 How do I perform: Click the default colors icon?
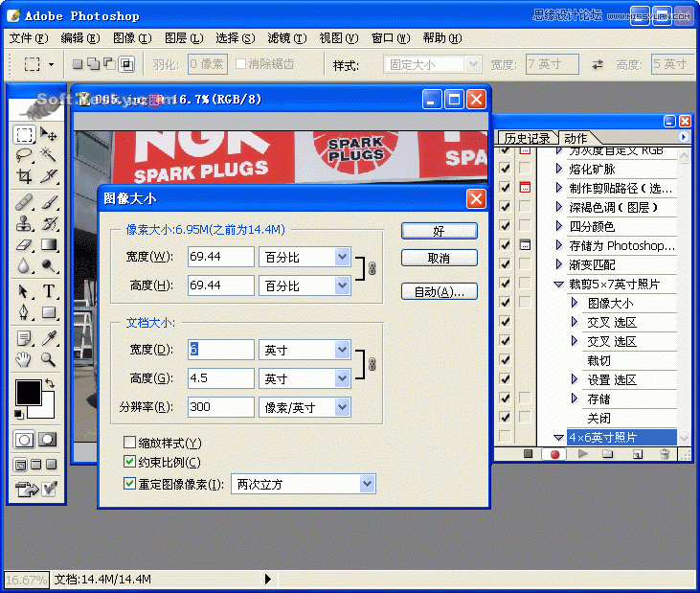[x=19, y=415]
